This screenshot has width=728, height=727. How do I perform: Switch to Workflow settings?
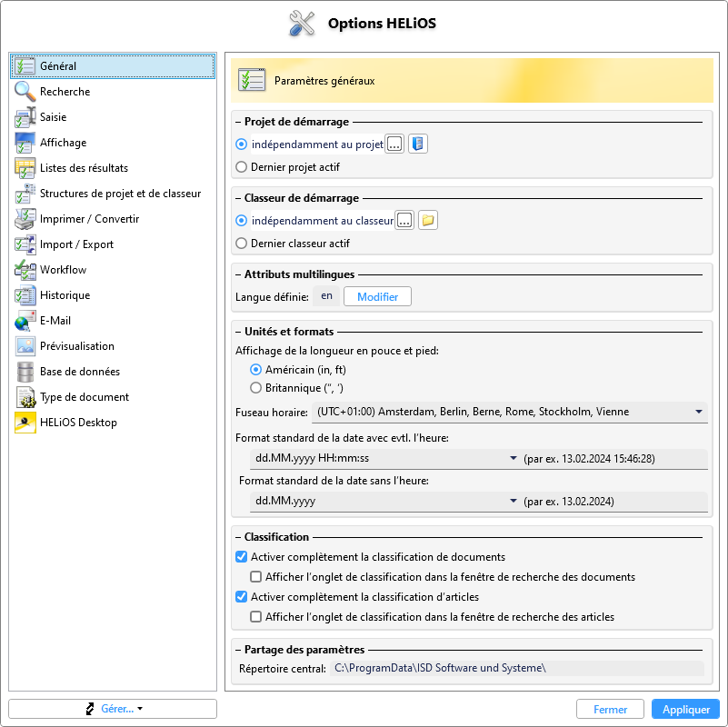tap(113, 270)
